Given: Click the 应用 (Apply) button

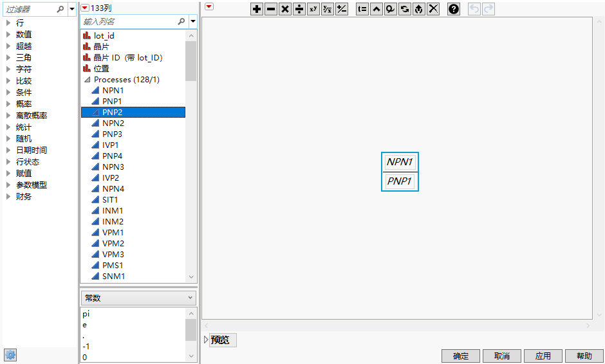Looking at the screenshot, I should [x=543, y=356].
